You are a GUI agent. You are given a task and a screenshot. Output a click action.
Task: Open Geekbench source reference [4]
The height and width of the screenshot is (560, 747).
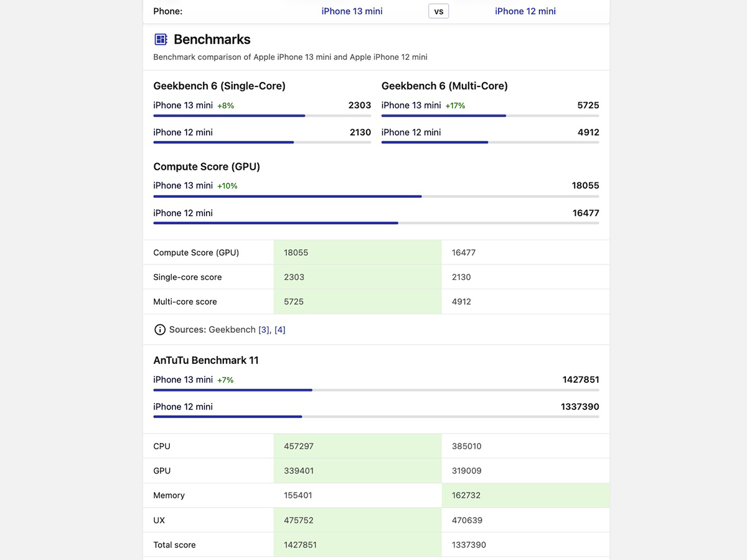pyautogui.click(x=280, y=330)
